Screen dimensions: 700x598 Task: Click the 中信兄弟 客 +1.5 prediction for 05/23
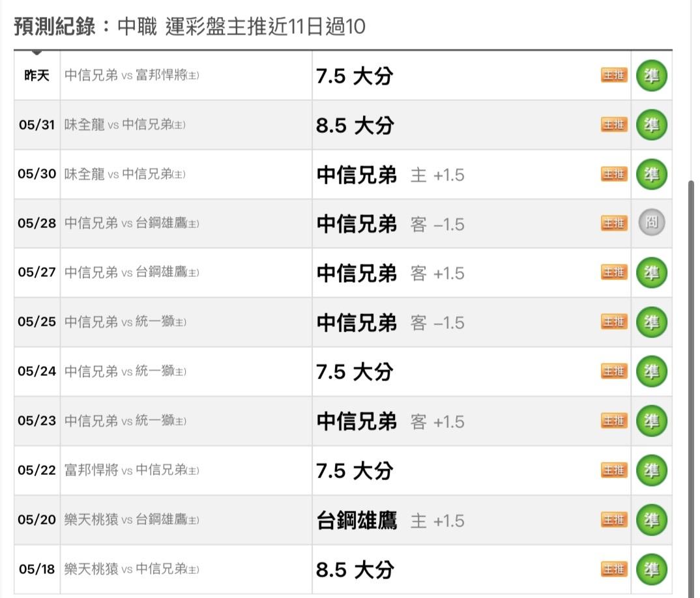pos(390,421)
